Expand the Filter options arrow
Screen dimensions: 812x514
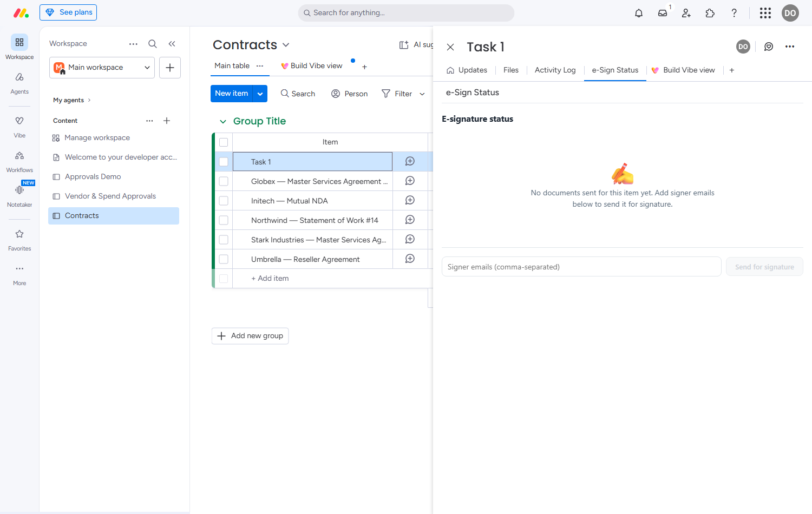pyautogui.click(x=422, y=94)
